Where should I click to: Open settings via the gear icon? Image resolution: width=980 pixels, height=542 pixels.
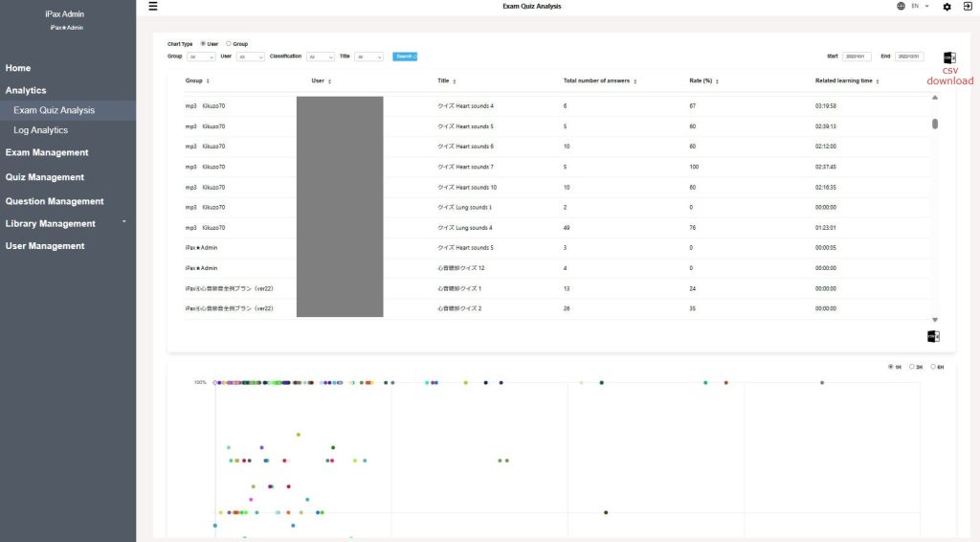[947, 7]
